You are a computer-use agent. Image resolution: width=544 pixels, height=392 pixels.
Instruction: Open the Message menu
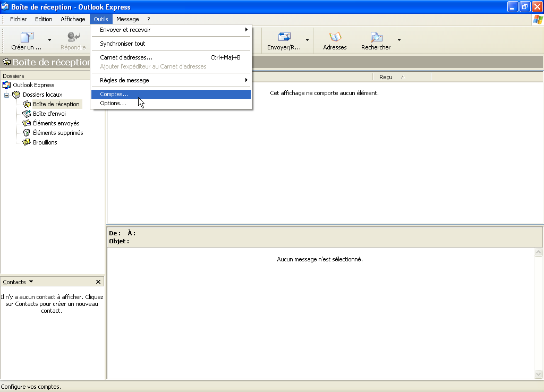[x=127, y=19]
